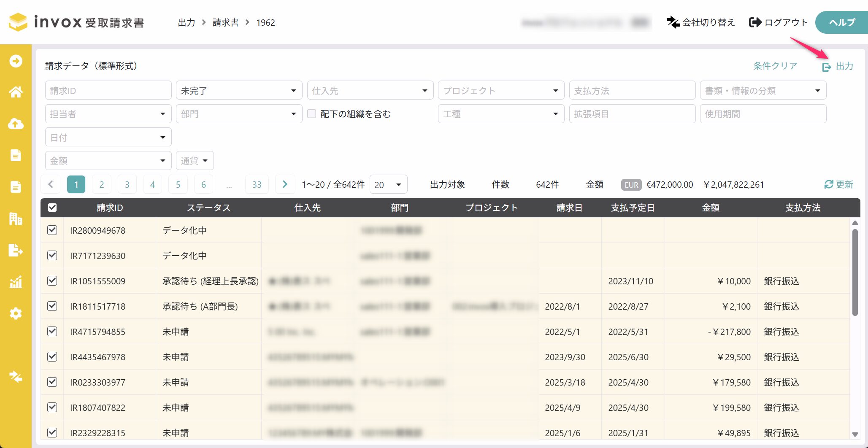868x448 pixels.
Task: Click the sidebar expand arrow icon
Action: [16, 61]
